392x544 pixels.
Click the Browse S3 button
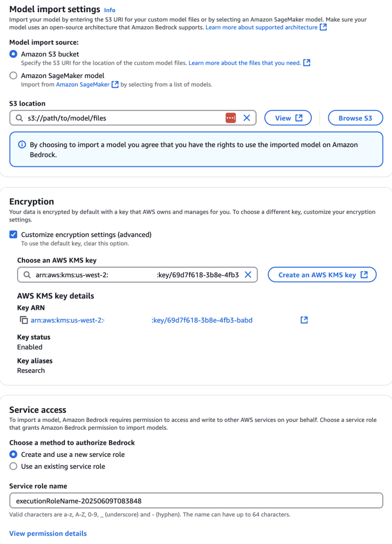355,118
